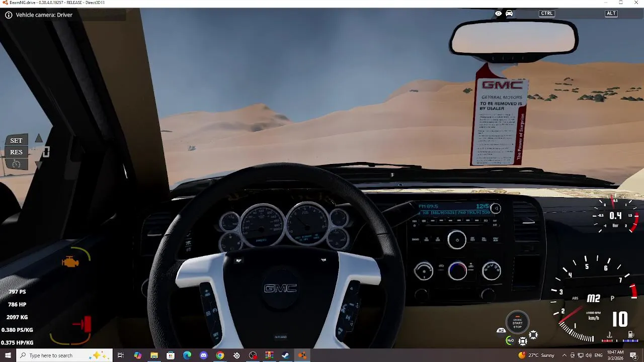This screenshot has width=644, height=362.
Task: Expand the hidden system tray icons chevron
Action: click(x=564, y=355)
